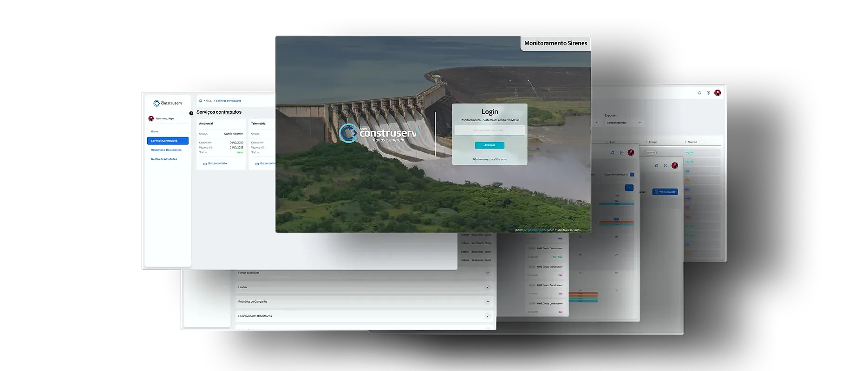
Task: Collapse the sidebar with the black arrow button
Action: coord(191,113)
